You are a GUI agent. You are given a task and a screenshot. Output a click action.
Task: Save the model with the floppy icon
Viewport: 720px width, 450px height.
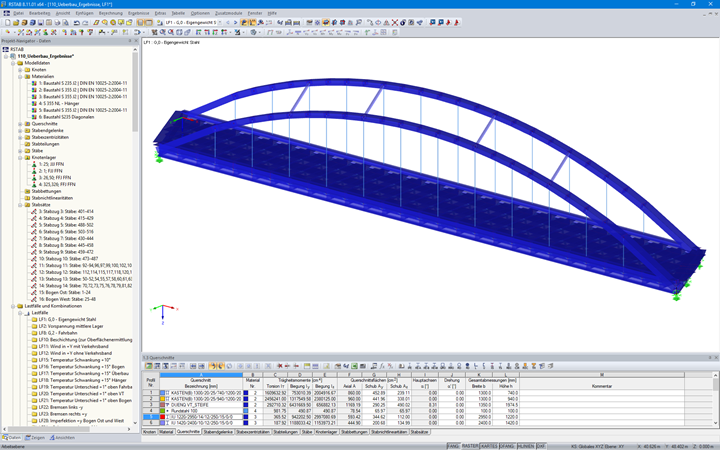[x=40, y=22]
